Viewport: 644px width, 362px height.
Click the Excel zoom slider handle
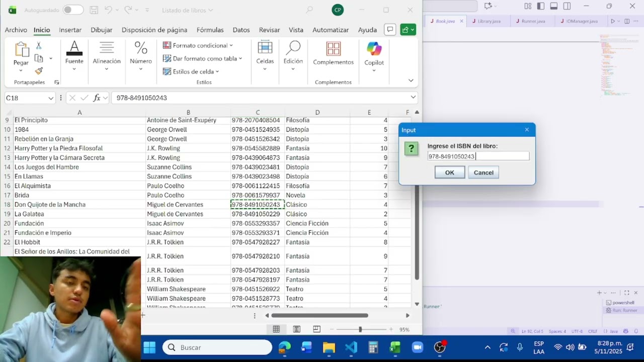360,329
